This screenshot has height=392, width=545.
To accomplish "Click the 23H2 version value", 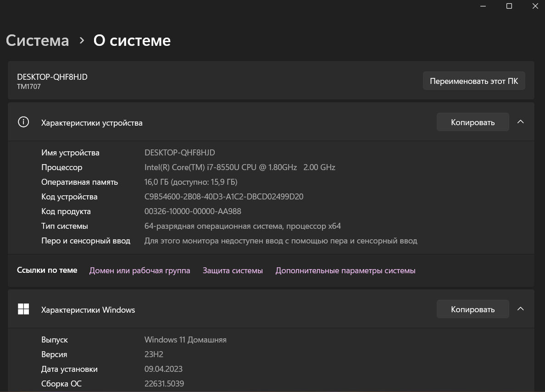I will click(154, 354).
